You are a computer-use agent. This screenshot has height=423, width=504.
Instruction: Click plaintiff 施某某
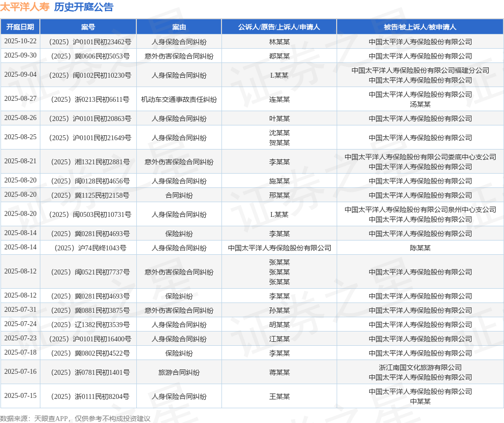pos(280,181)
